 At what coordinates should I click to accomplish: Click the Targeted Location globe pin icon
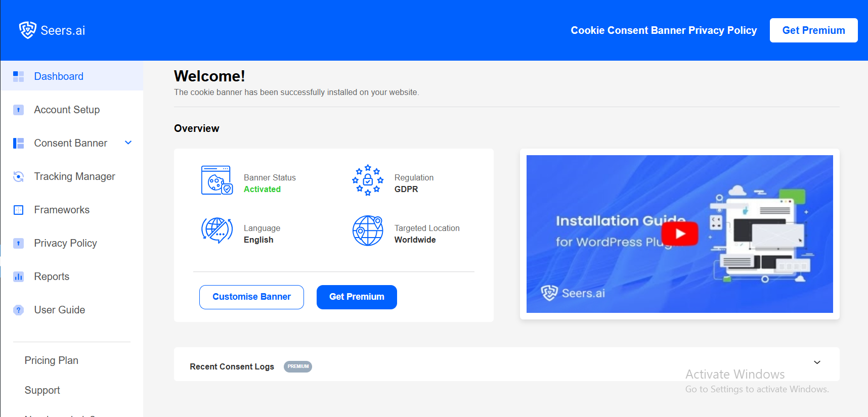click(x=368, y=230)
